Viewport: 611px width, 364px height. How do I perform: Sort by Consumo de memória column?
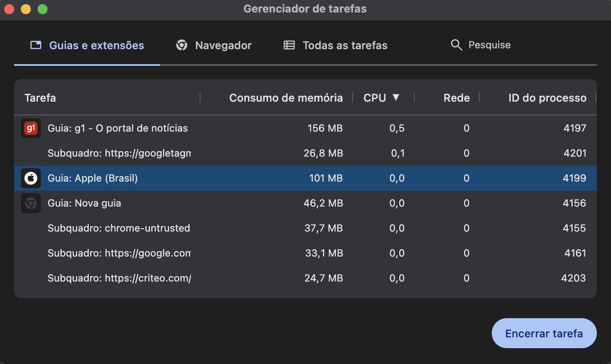pyautogui.click(x=286, y=98)
